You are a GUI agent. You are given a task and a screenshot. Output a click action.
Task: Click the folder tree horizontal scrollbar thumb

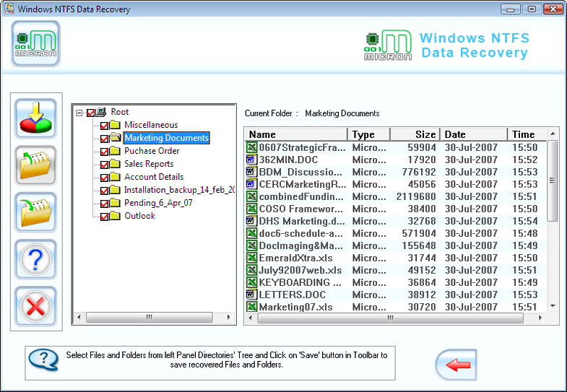149,317
